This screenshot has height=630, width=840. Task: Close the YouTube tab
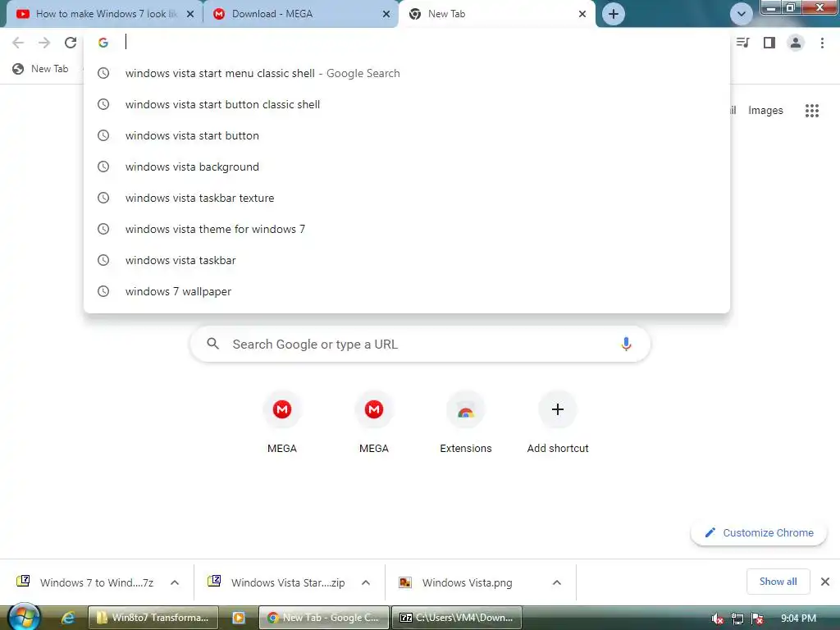[190, 14]
